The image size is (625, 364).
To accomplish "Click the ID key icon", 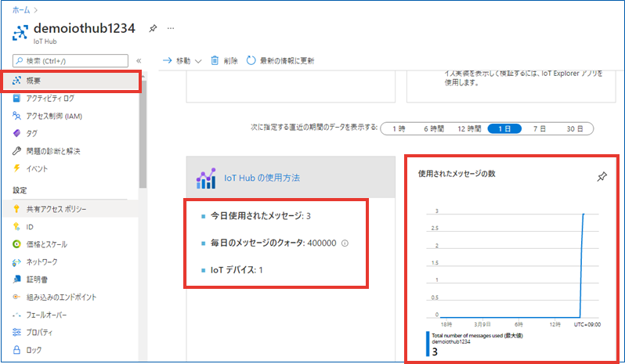I will click(16, 226).
